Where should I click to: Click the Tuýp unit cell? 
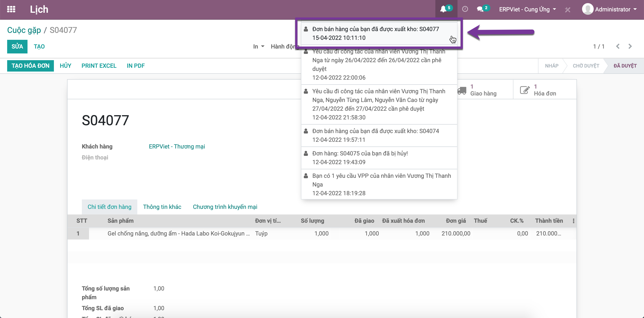[261, 233]
